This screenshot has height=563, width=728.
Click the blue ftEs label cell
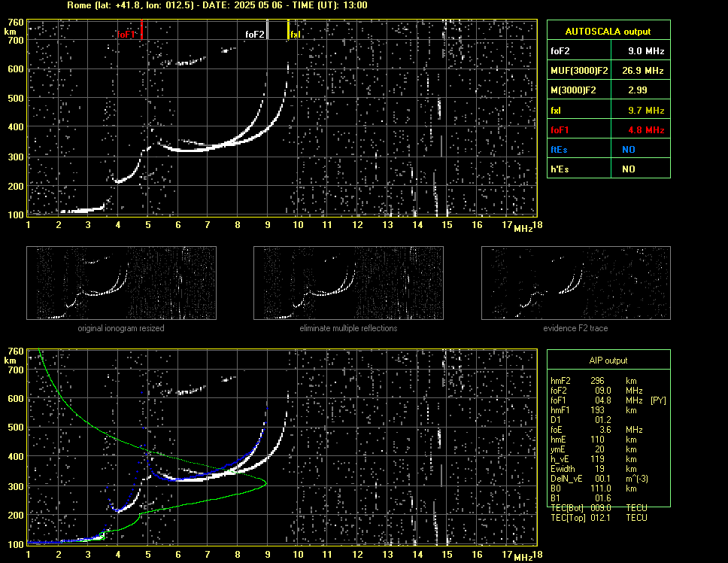[579, 150]
